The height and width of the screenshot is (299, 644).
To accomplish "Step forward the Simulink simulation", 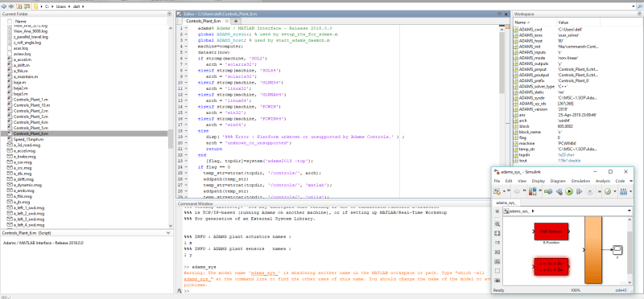I will click(579, 191).
